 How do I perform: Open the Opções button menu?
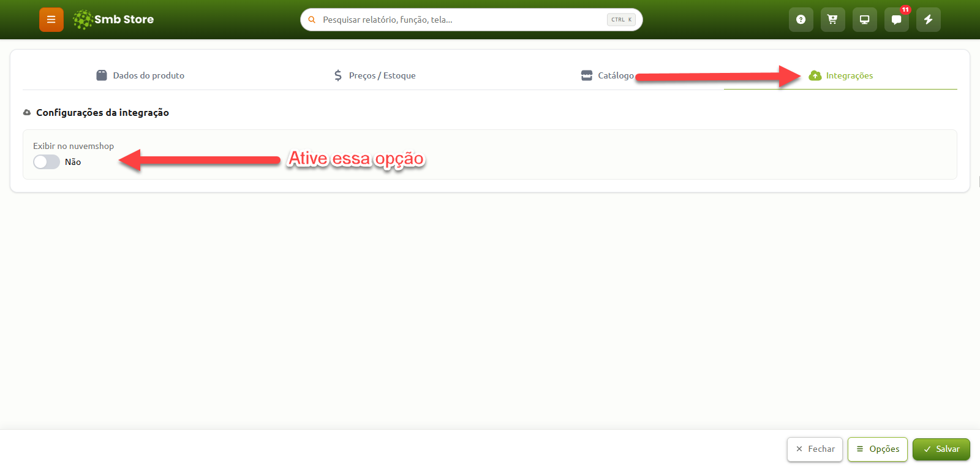click(878, 449)
